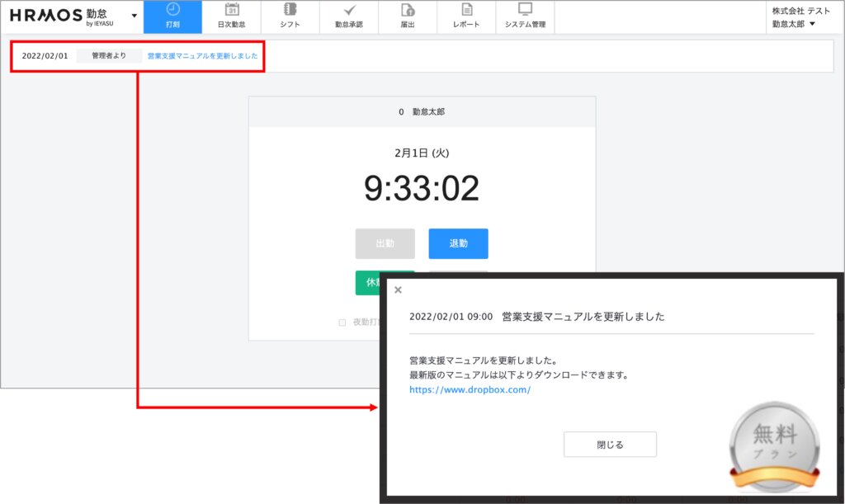The height and width of the screenshot is (504, 845).
Task: Open the レポート report icon
Action: [466, 11]
